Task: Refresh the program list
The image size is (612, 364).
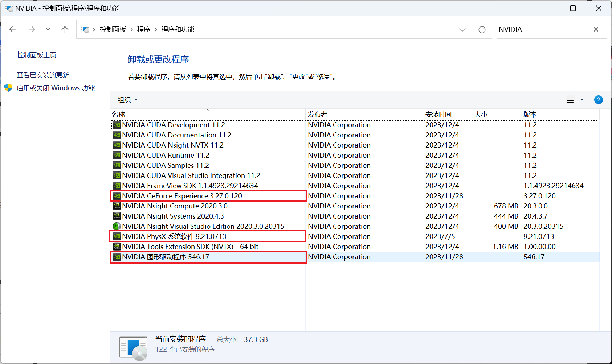Action: [482, 30]
